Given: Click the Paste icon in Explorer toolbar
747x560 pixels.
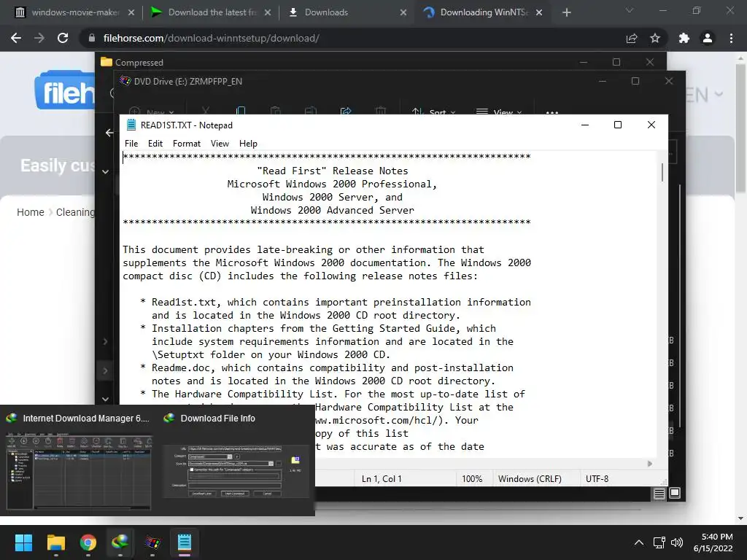Looking at the screenshot, I should pos(275,111).
